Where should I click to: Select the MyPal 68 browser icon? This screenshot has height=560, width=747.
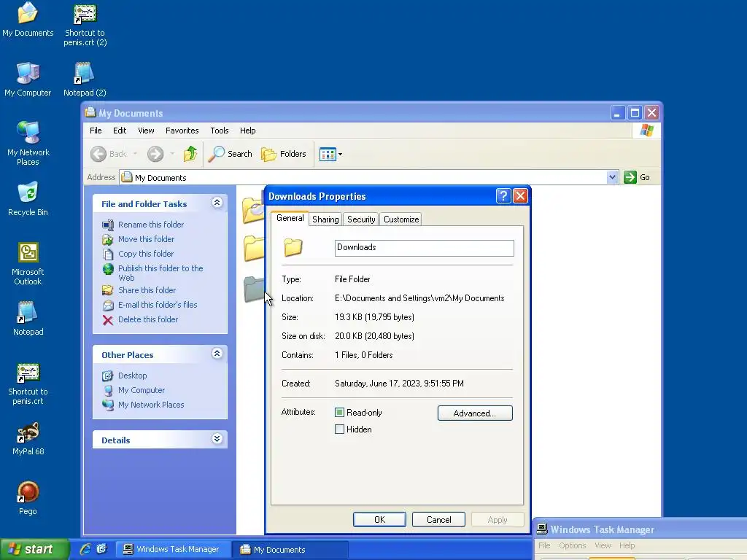(x=28, y=438)
